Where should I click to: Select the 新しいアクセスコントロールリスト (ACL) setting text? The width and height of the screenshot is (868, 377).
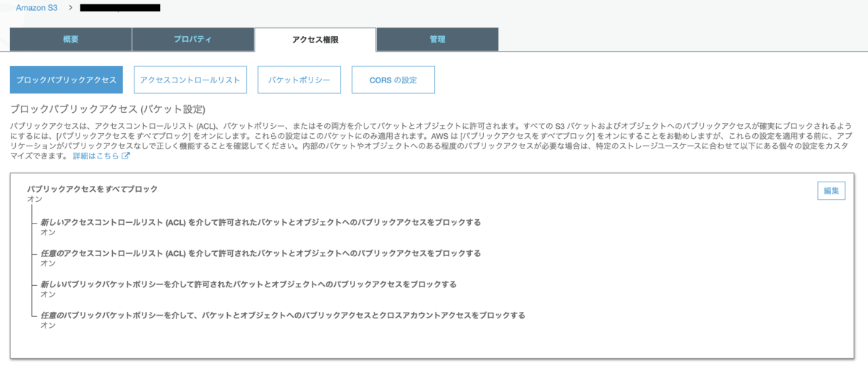point(261,222)
